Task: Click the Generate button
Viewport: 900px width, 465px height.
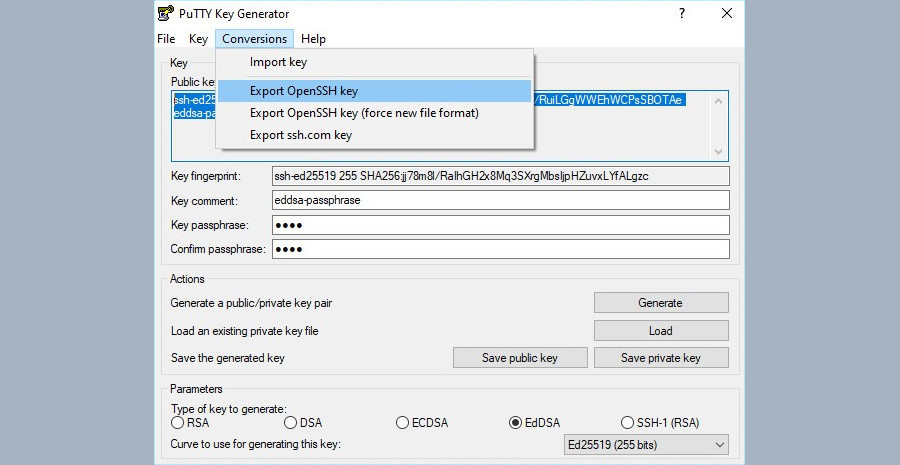Action: click(x=661, y=303)
